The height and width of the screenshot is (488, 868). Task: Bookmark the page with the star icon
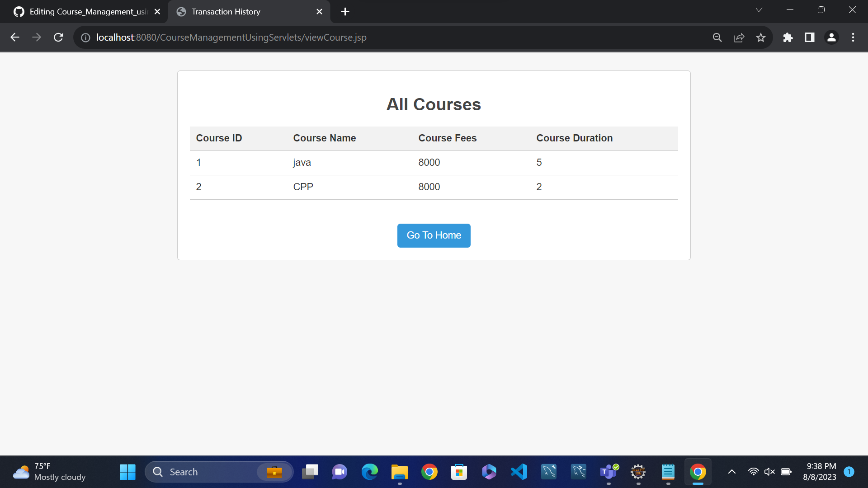click(761, 38)
